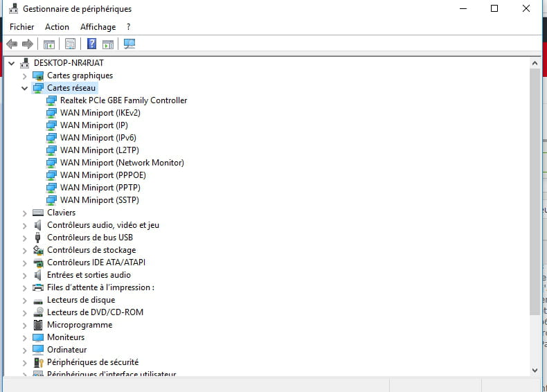
Task: Select WAN Miniport (L2TP)
Action: coord(100,150)
